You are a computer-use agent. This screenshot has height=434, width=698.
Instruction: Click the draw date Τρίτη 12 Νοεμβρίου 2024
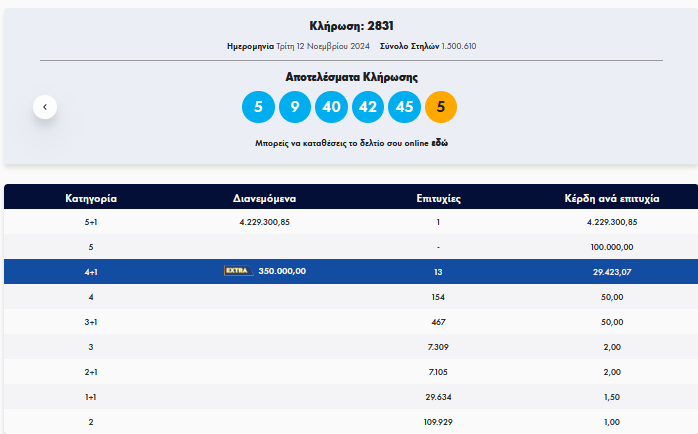click(321, 46)
